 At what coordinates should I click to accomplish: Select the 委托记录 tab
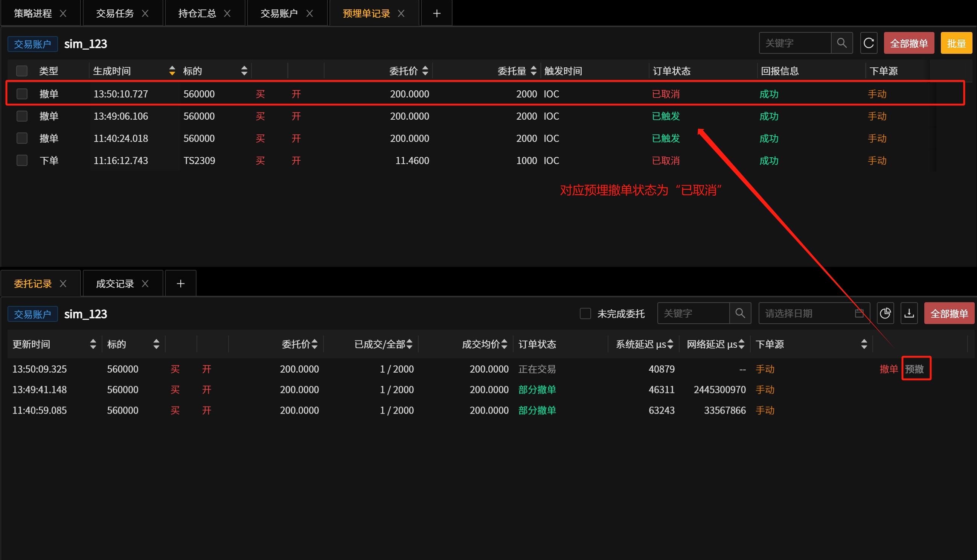[33, 283]
